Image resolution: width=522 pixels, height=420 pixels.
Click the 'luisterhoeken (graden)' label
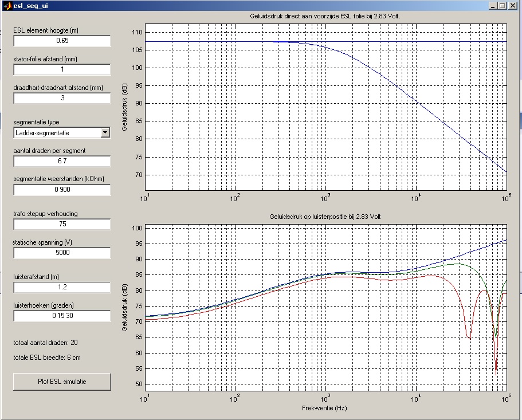point(44,305)
